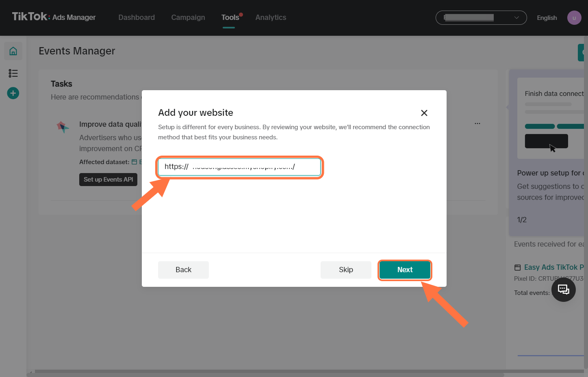The width and height of the screenshot is (588, 377).
Task: Skip the Add your website step
Action: pos(345,270)
